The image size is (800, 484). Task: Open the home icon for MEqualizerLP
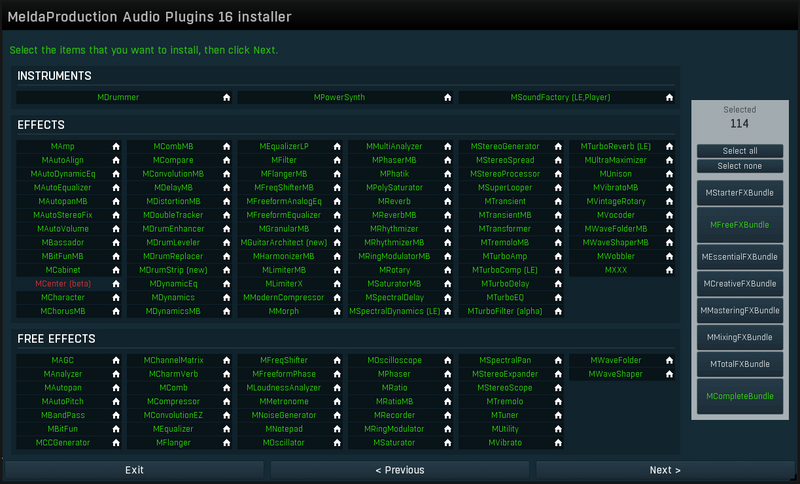point(337,146)
